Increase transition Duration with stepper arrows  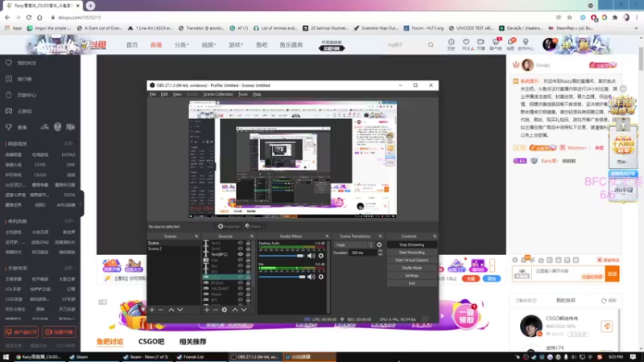380,251
